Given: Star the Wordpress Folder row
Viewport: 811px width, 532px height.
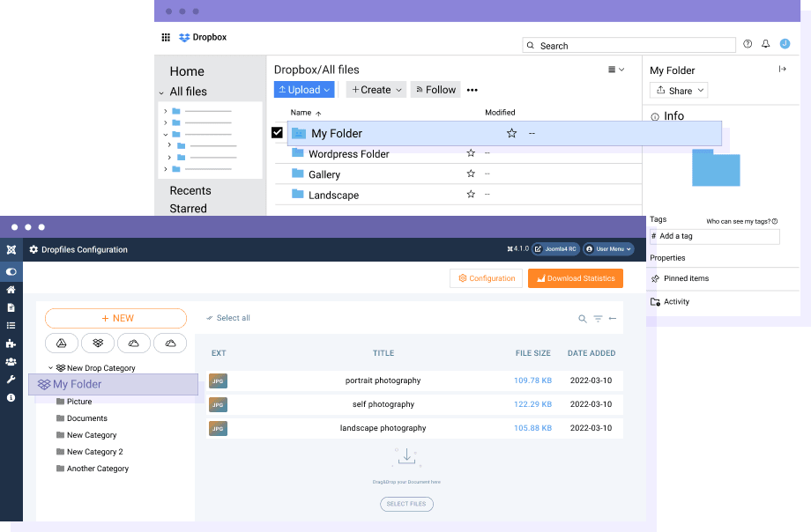Looking at the screenshot, I should point(471,153).
